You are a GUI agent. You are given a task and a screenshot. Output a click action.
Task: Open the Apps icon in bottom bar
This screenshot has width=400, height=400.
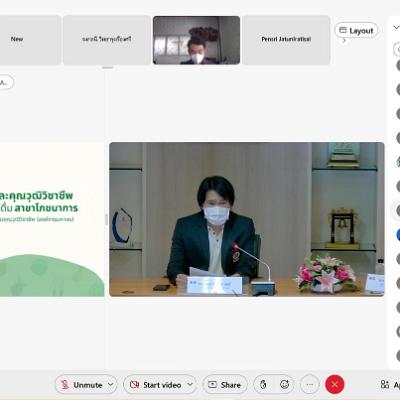pos(385,385)
